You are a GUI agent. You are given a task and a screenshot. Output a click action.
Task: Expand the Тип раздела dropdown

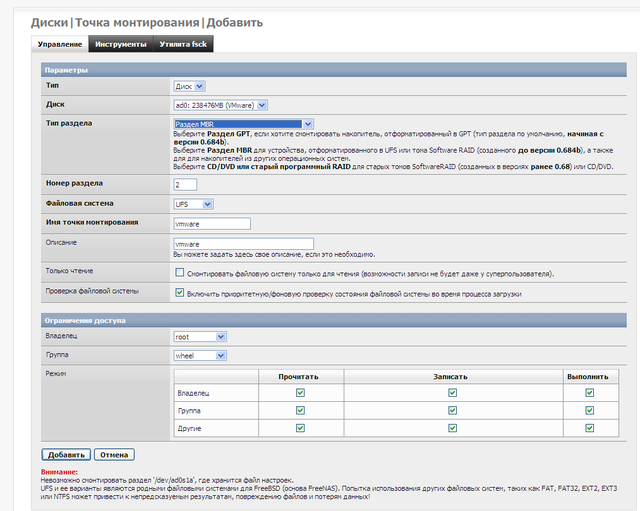tap(243, 124)
